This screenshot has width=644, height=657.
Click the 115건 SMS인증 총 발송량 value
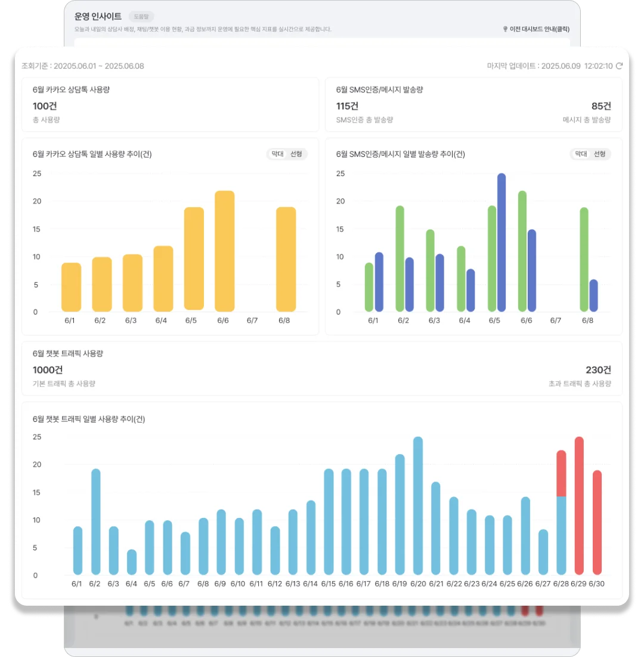pyautogui.click(x=347, y=106)
